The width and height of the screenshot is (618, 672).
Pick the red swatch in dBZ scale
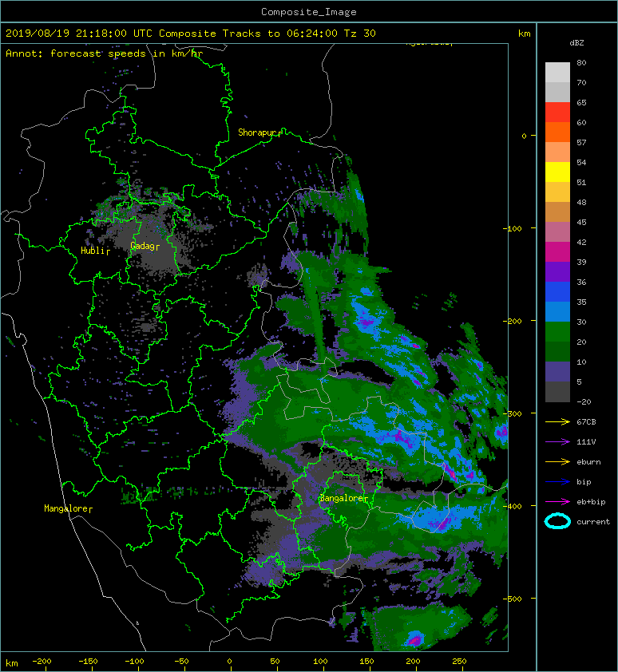pos(557,112)
